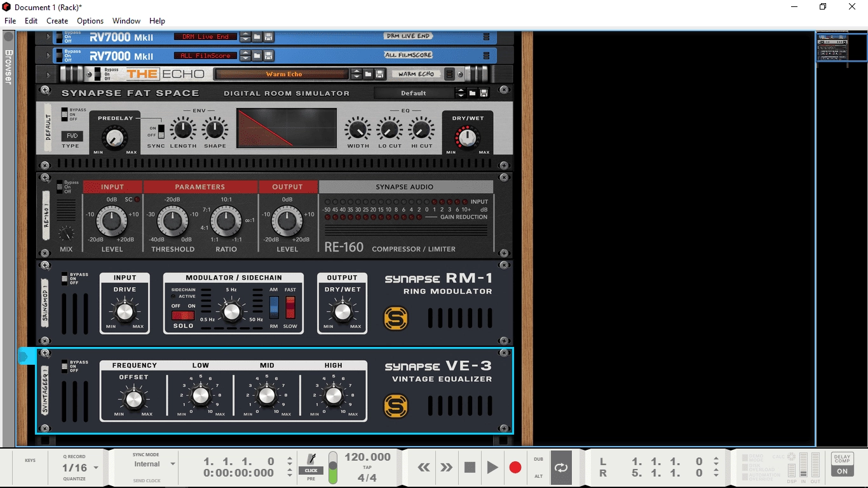Image resolution: width=868 pixels, height=488 pixels.
Task: Open the Window menu
Action: [126, 21]
